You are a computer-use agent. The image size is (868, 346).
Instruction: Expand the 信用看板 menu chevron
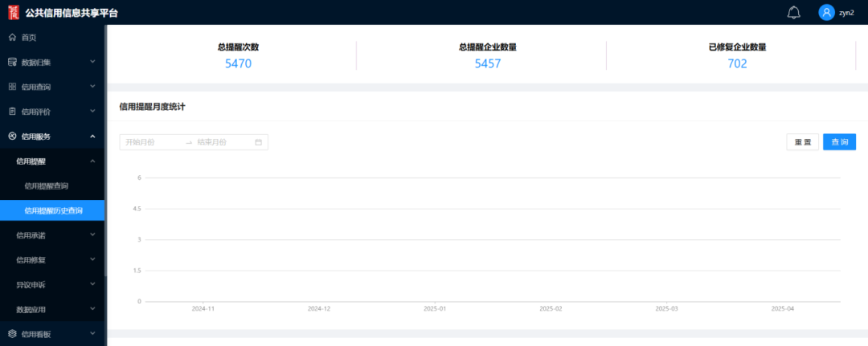coord(92,333)
